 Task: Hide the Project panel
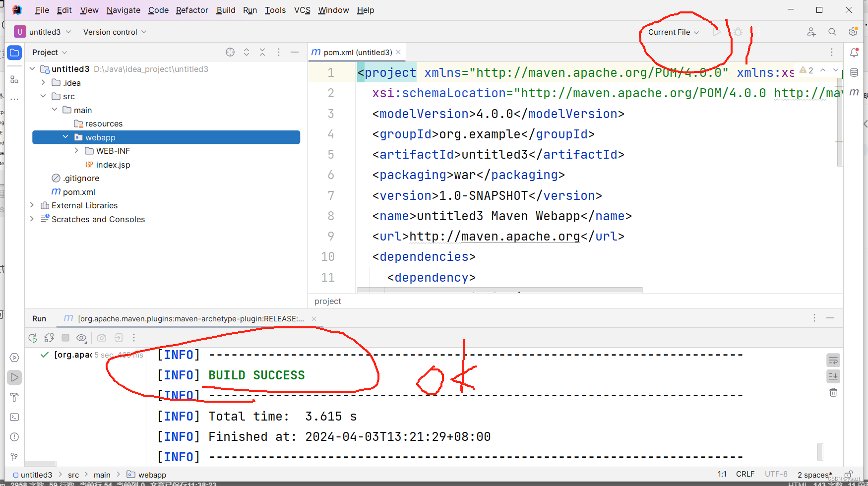pyautogui.click(x=295, y=52)
